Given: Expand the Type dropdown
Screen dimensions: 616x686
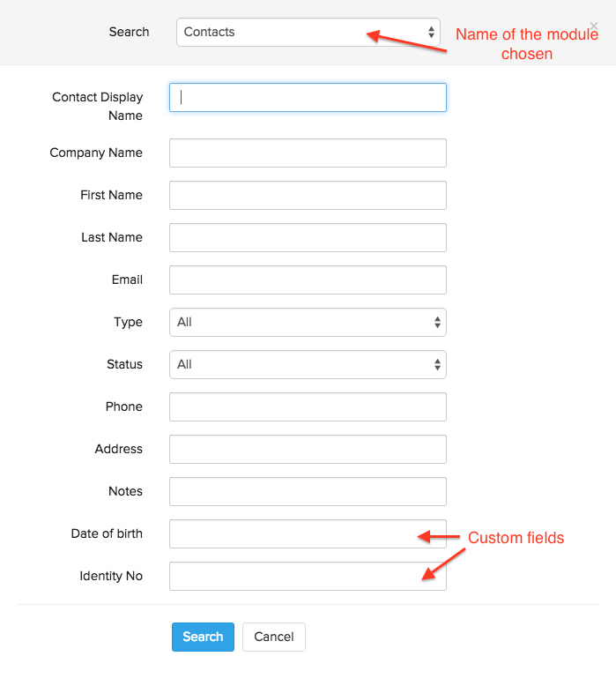Looking at the screenshot, I should 308,323.
